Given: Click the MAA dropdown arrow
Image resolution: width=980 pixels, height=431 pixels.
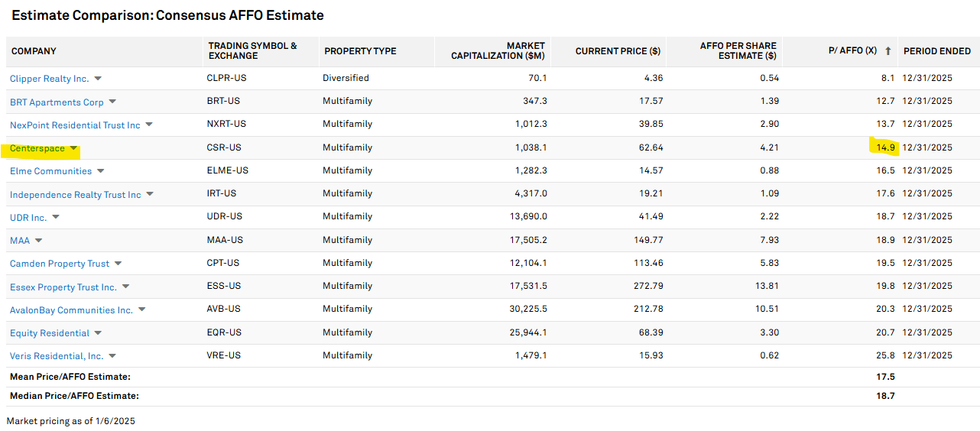Looking at the screenshot, I should click(39, 241).
